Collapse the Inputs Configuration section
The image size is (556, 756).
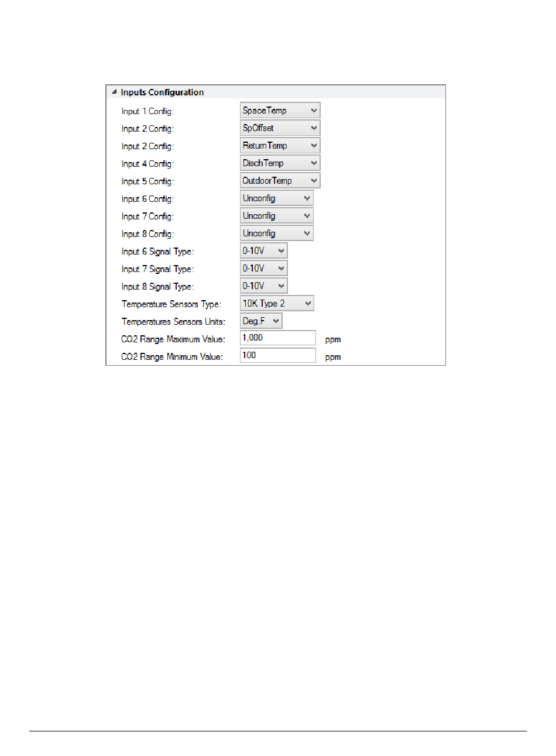coord(114,92)
